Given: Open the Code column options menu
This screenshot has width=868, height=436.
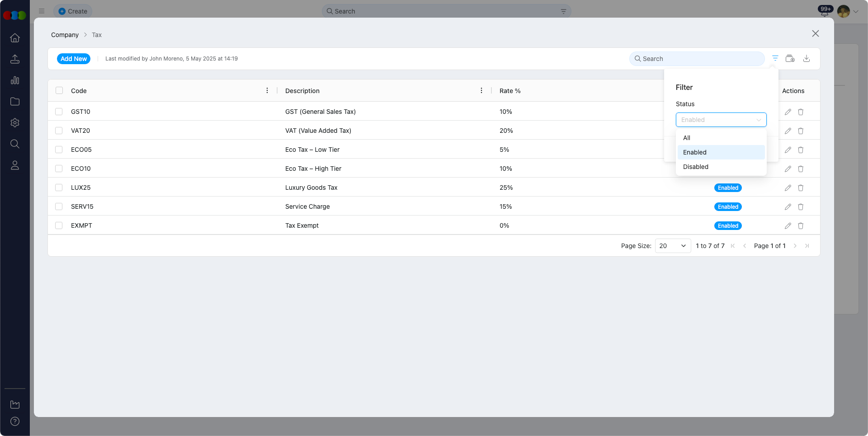Looking at the screenshot, I should coord(267,90).
